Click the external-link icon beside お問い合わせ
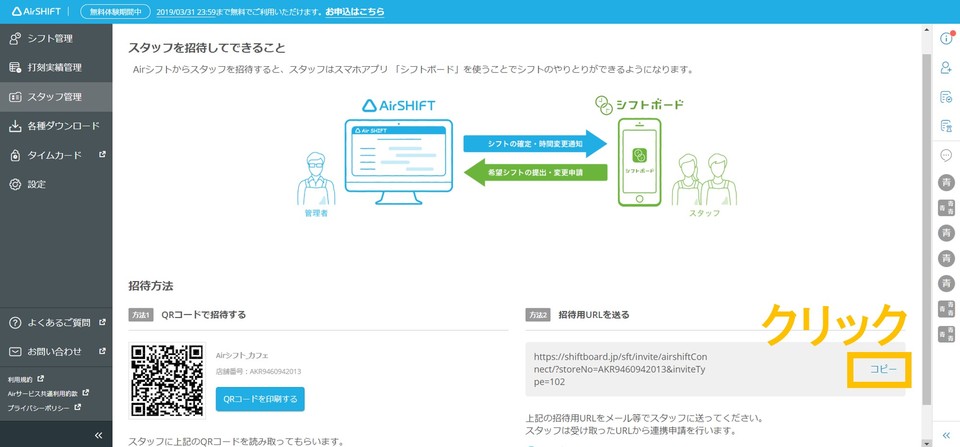 point(102,351)
